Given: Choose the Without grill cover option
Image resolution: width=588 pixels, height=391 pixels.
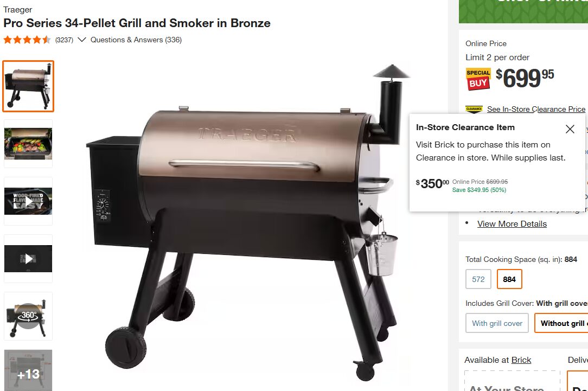Looking at the screenshot, I should [x=561, y=323].
